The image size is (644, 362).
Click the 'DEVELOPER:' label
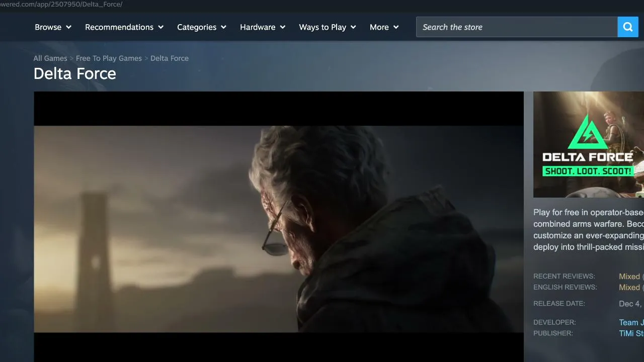[554, 322]
